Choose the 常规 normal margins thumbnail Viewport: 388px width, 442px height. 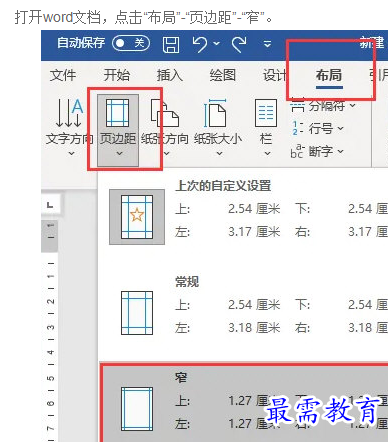coord(137,313)
